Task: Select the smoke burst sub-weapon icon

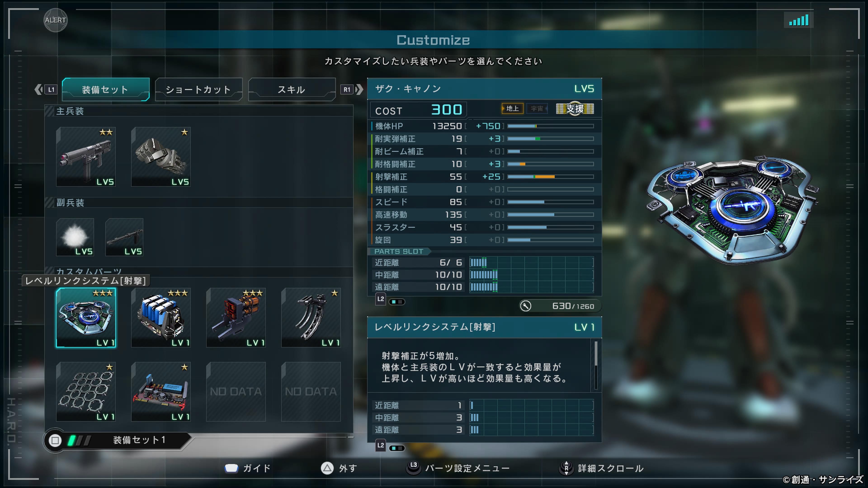Action: point(75,237)
